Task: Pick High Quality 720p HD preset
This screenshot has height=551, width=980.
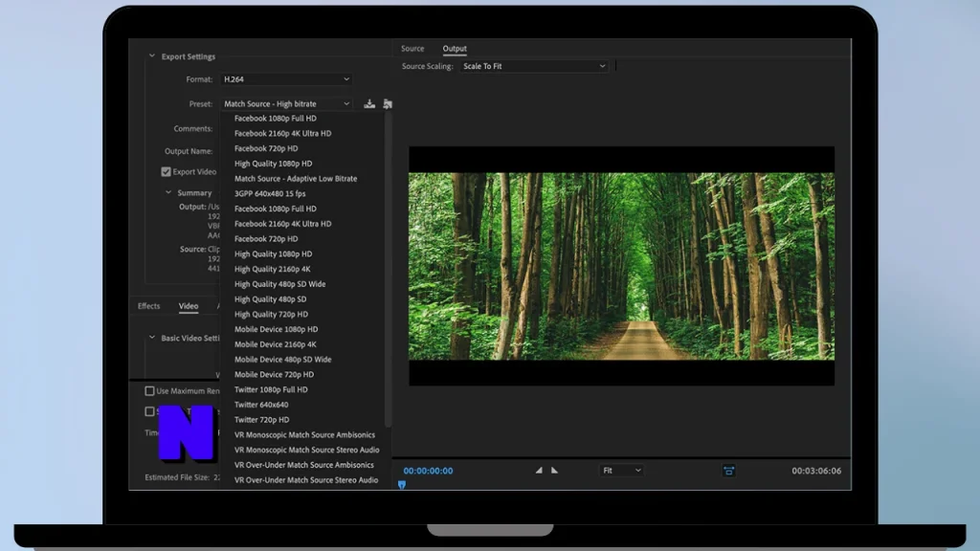Action: point(271,314)
